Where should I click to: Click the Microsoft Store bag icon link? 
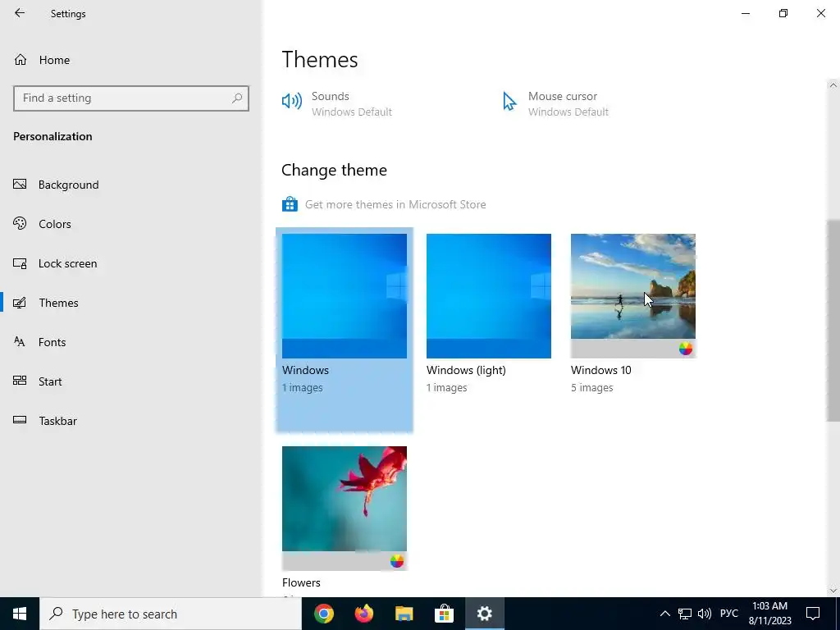290,204
